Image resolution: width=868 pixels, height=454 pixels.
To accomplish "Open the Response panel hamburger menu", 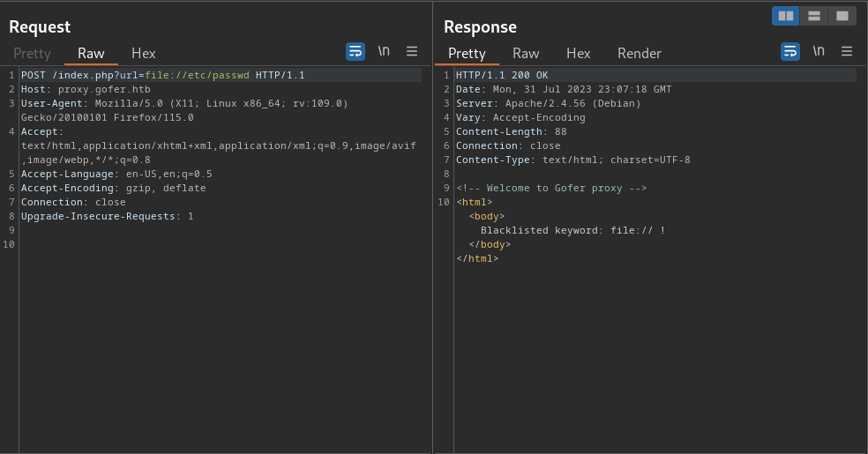I will point(847,51).
